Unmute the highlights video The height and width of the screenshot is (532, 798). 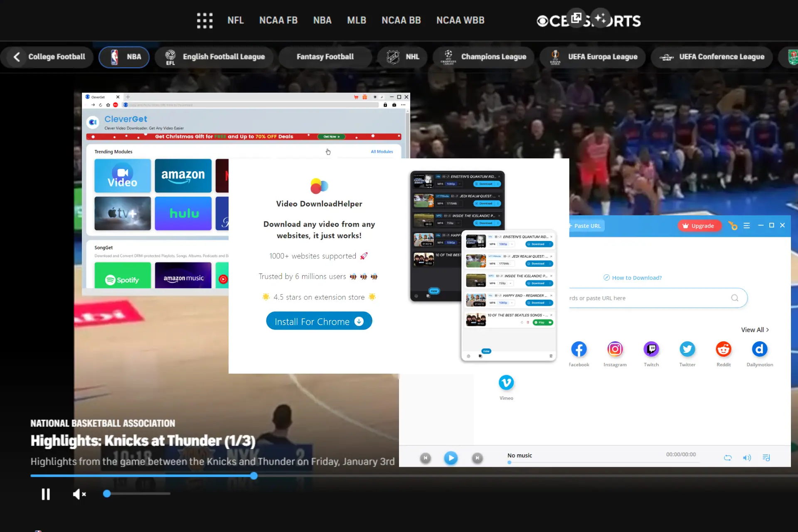(79, 494)
